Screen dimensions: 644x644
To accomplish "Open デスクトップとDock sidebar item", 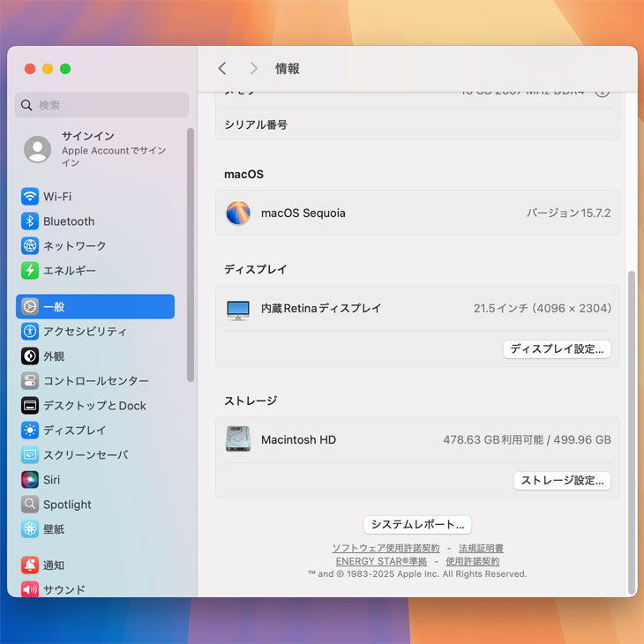I will 94,406.
